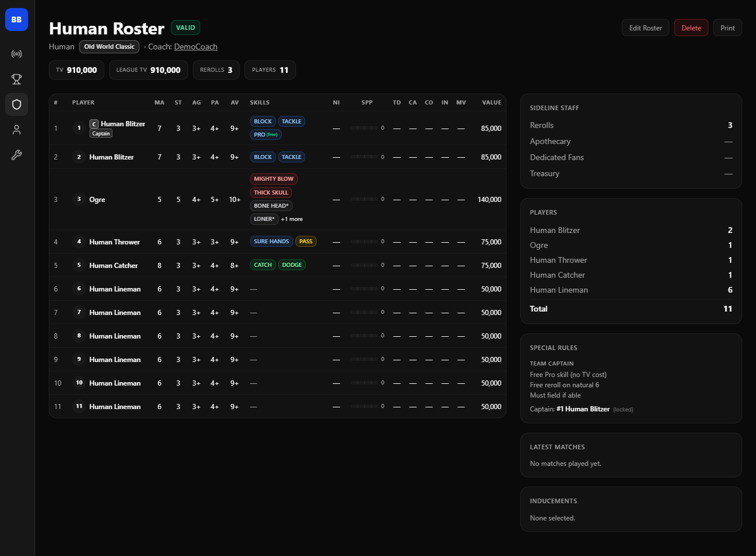Click the Old World Classic tag
756x556 pixels.
(x=109, y=47)
